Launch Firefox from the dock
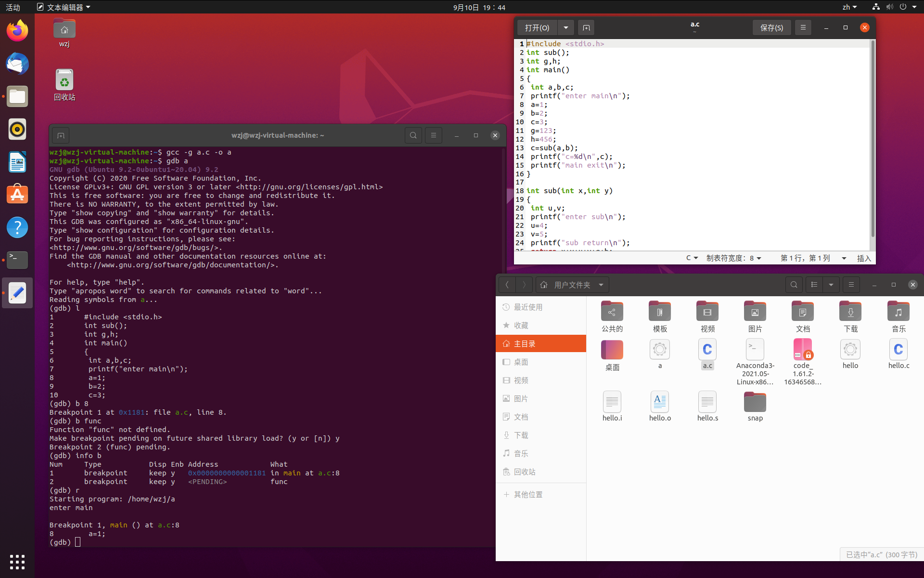Screen dimensions: 924x578 point(17,31)
